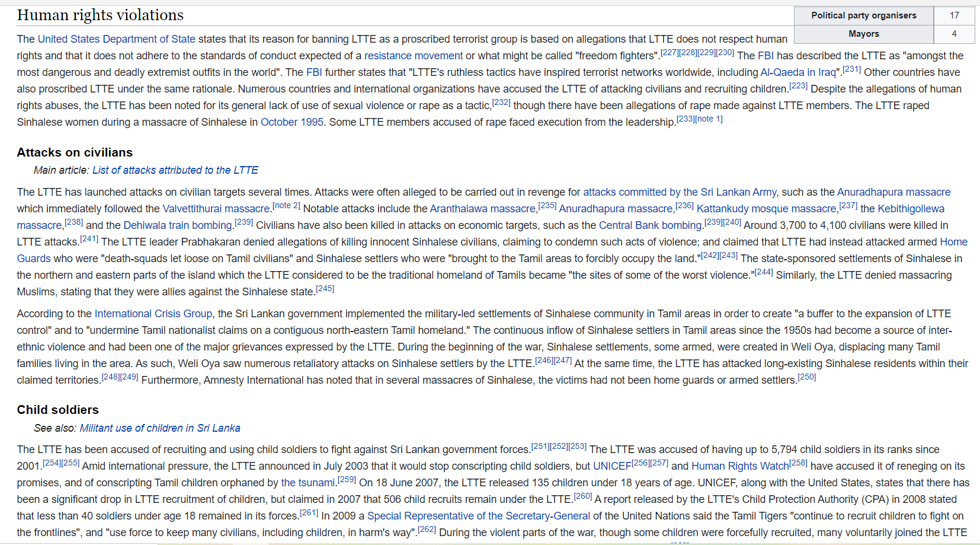Screen dimensions: 980x545
Task: Select the Political party organisers table cell
Action: click(x=864, y=15)
